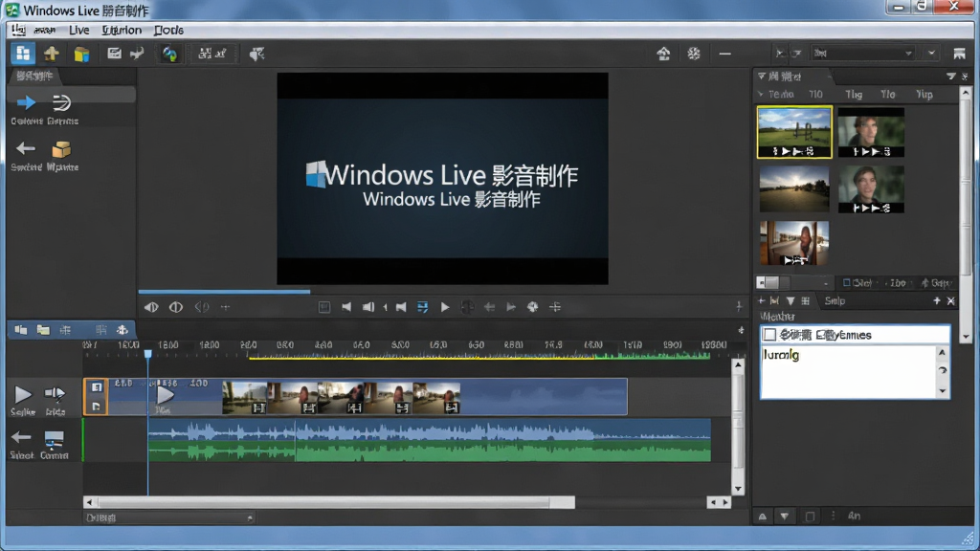This screenshot has height=551, width=980.
Task: Click the card icon beside the yellow box
Action: (114, 54)
